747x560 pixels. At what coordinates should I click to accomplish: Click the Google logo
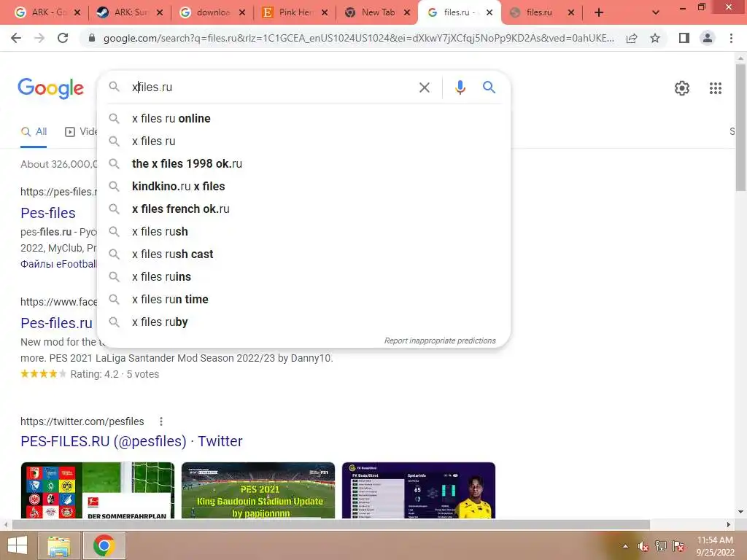point(50,88)
